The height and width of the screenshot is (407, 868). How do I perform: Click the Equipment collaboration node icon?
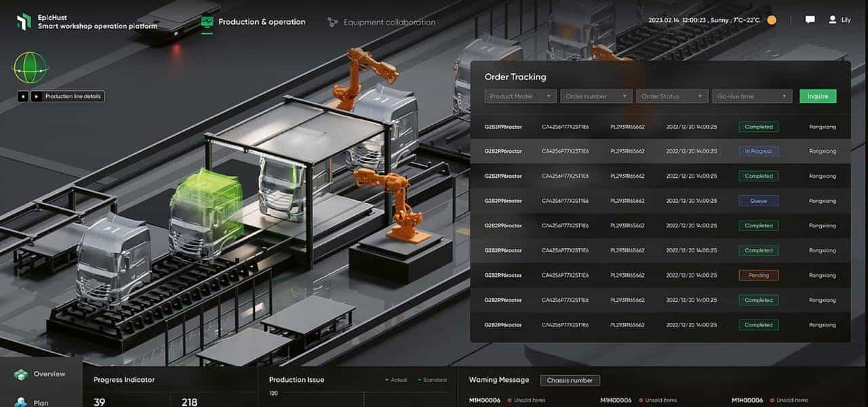[x=332, y=22]
